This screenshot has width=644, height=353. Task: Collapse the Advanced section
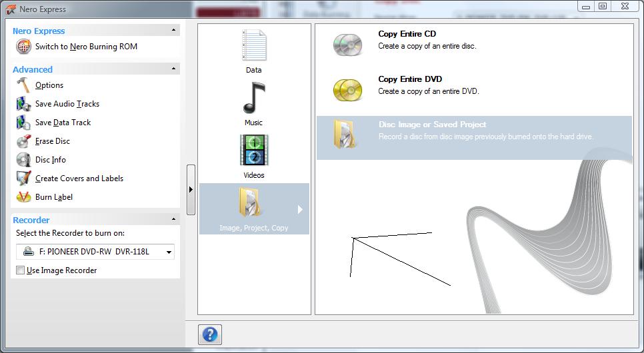[x=173, y=69]
